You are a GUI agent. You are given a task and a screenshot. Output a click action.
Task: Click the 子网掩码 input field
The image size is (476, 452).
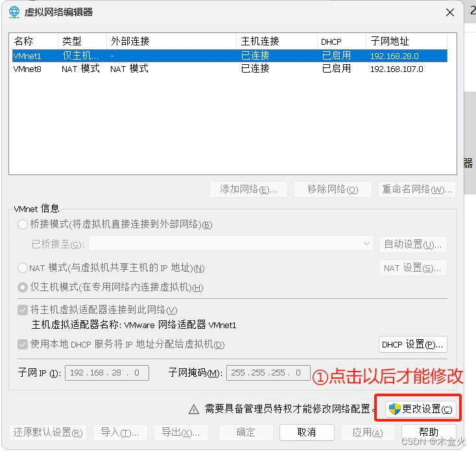268,373
